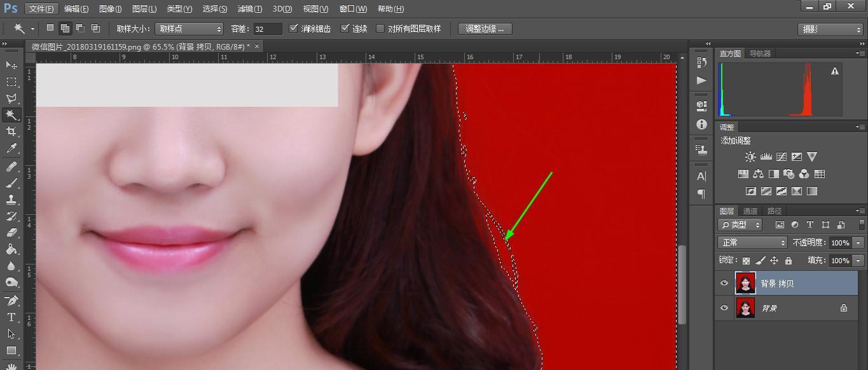Select the Polygonal Lasso tool
Screen dimensions: 868x370
click(11, 99)
